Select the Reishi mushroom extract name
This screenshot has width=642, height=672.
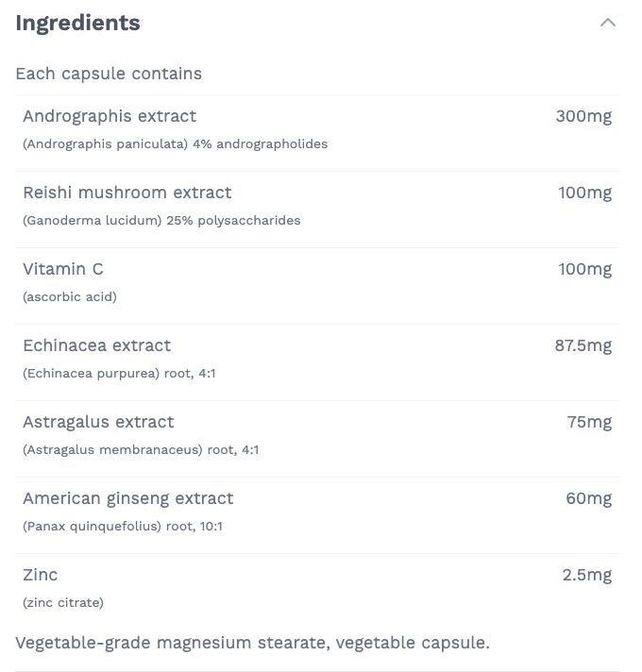pyautogui.click(x=127, y=193)
